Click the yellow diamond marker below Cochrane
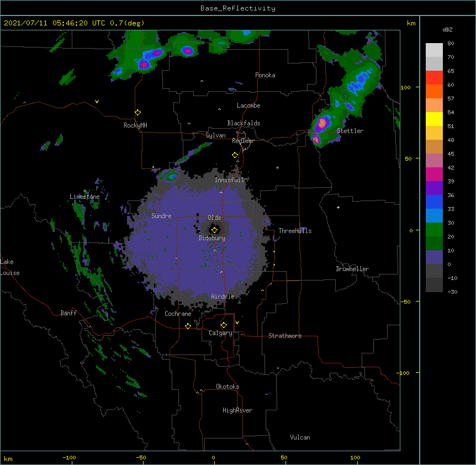The height and width of the screenshot is (465, 476). point(188,326)
